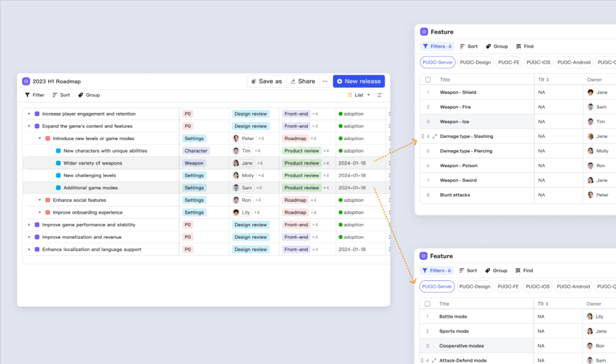Select PUGC-Design tab in lower Feature window
Image resolution: width=616 pixels, height=364 pixels.
(475, 287)
